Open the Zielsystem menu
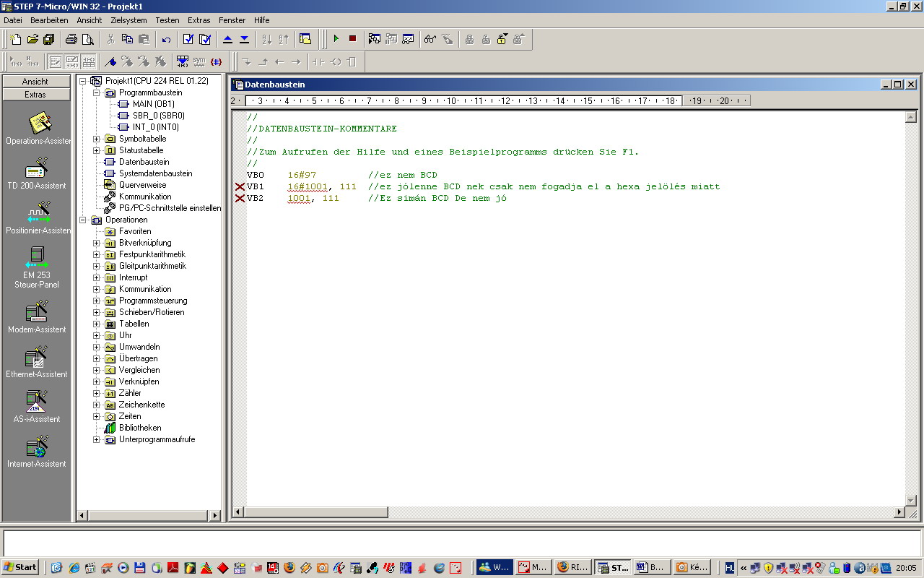 pos(128,20)
